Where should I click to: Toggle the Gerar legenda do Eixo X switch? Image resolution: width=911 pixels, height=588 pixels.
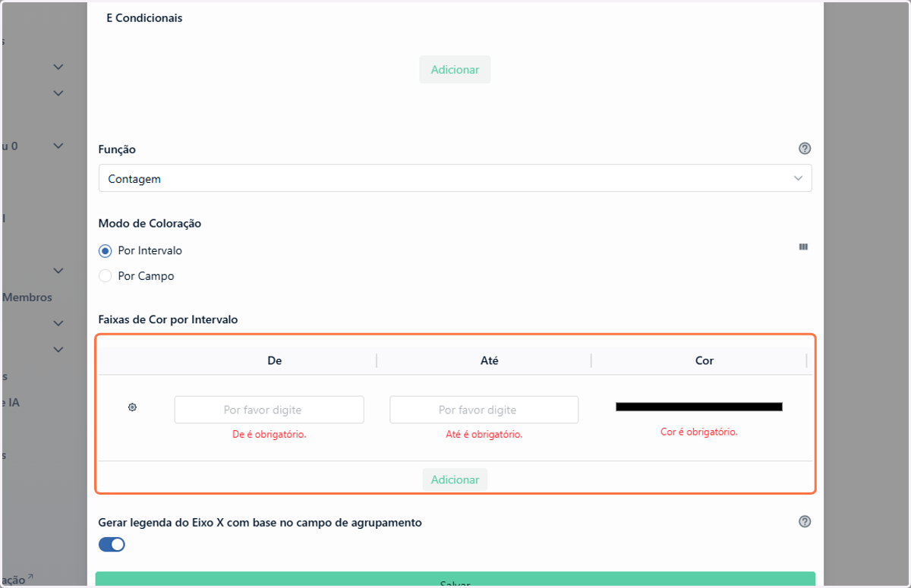(x=112, y=544)
